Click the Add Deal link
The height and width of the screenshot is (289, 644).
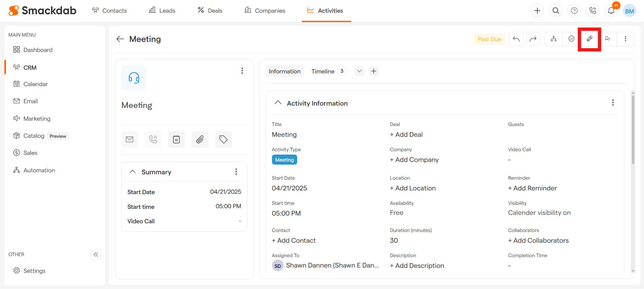click(x=406, y=135)
